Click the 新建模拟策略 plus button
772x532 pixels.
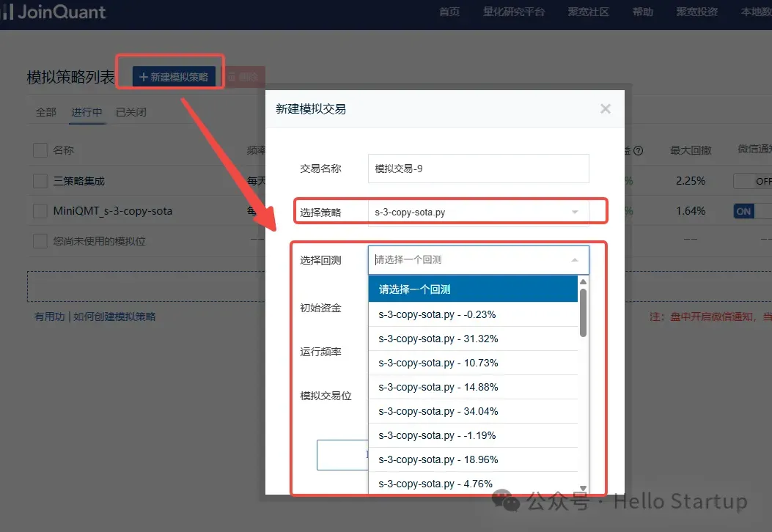tap(174, 77)
